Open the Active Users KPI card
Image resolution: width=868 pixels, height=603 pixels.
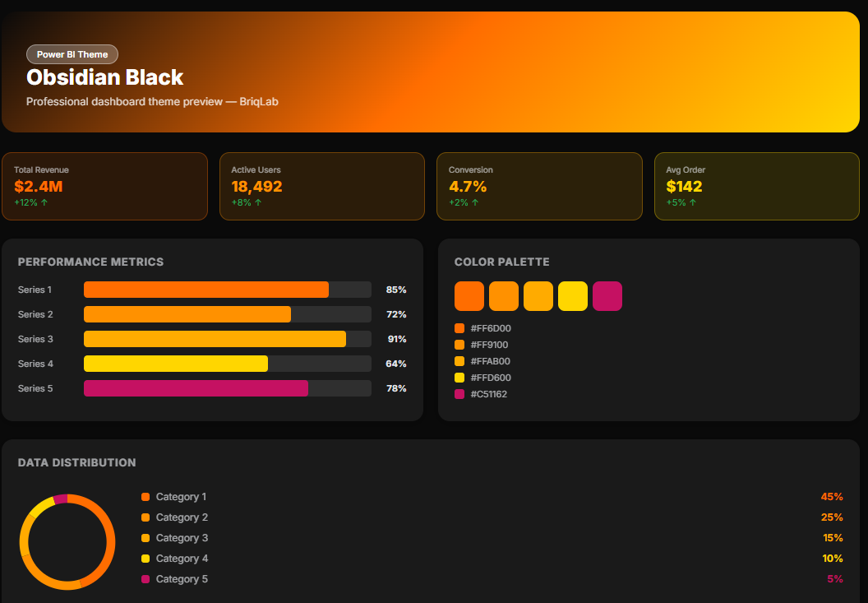tap(321, 186)
